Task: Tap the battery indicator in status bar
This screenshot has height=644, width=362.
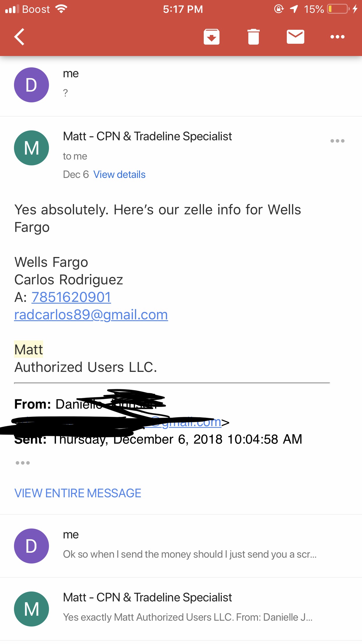Action: click(338, 9)
